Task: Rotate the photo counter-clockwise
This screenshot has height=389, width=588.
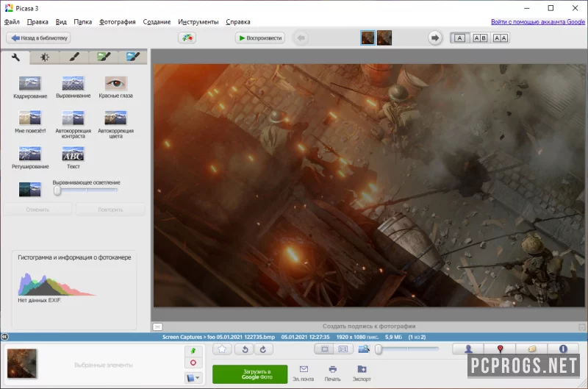Action: pos(245,349)
